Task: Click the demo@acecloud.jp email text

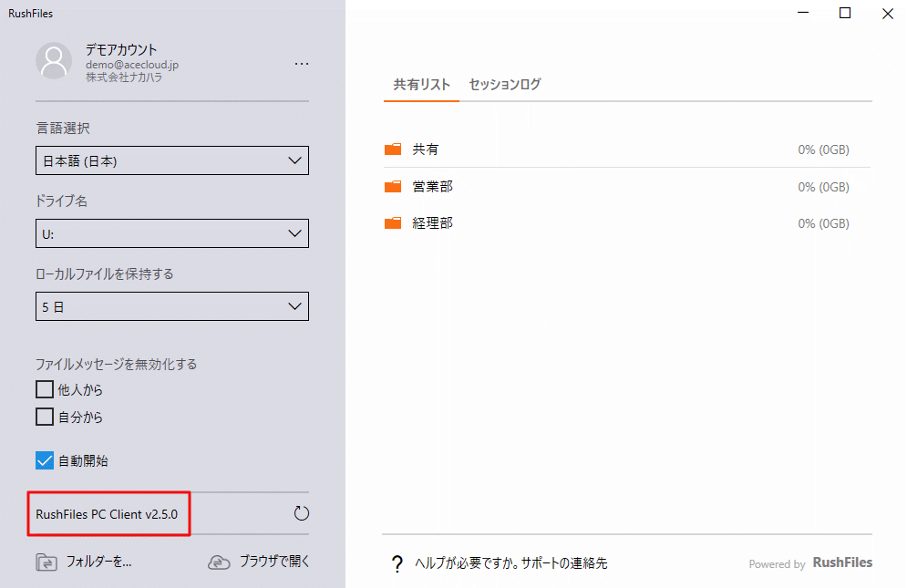Action: (132, 64)
